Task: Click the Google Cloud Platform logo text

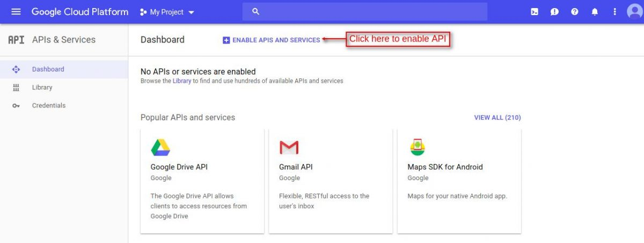Action: coord(80,12)
